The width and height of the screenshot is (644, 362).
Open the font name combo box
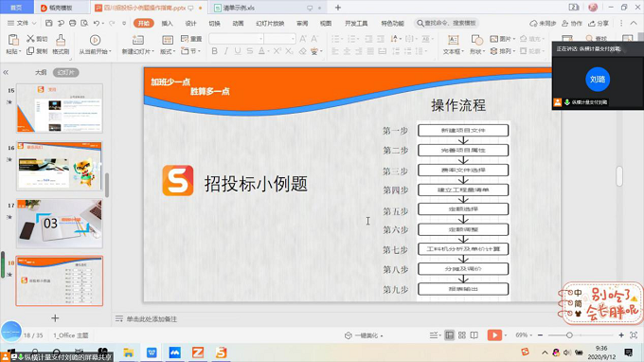point(236,39)
